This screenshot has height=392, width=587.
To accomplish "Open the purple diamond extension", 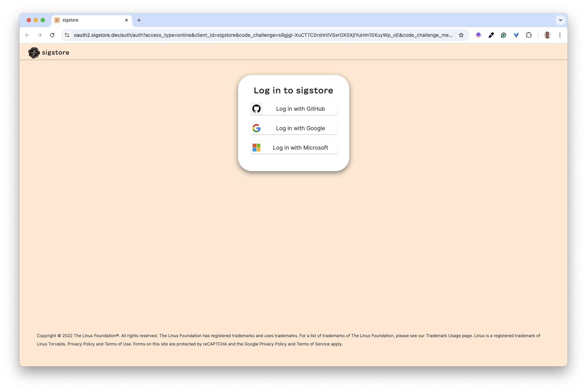I will [x=479, y=35].
